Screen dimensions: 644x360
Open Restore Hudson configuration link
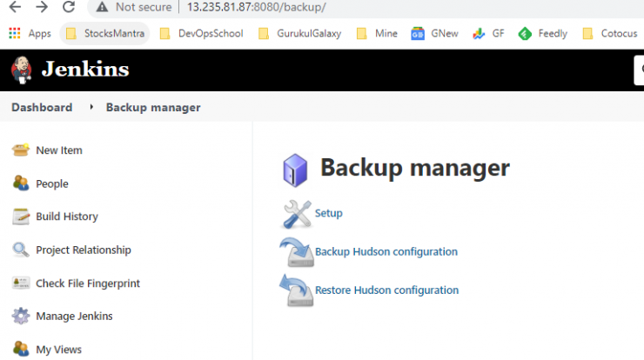pyautogui.click(x=387, y=290)
